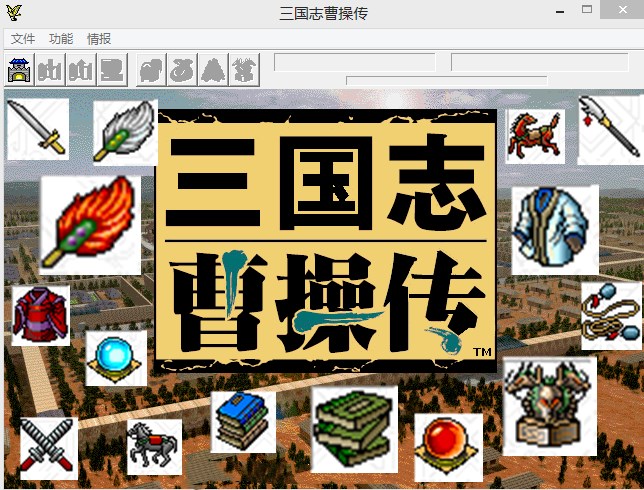The height and width of the screenshot is (490, 644).
Task: Close the 三国志曹操传 window
Action: coord(622,9)
